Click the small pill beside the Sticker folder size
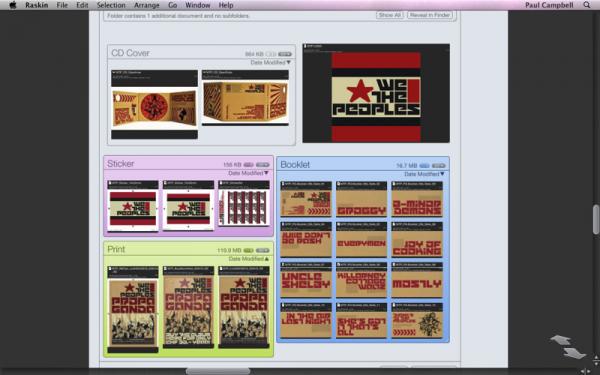The height and width of the screenshot is (375, 600). coord(248,165)
